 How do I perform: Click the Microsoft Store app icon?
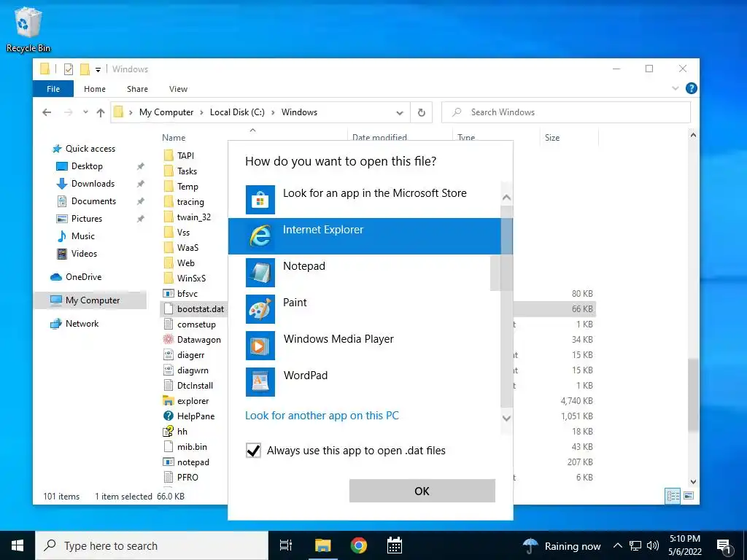[260, 200]
